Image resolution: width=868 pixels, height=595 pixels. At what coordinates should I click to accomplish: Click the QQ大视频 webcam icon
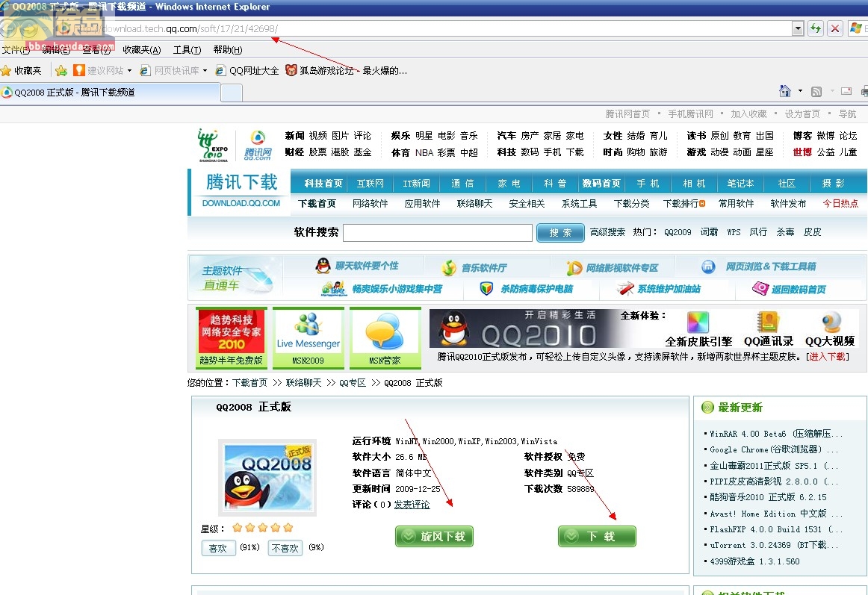click(831, 322)
